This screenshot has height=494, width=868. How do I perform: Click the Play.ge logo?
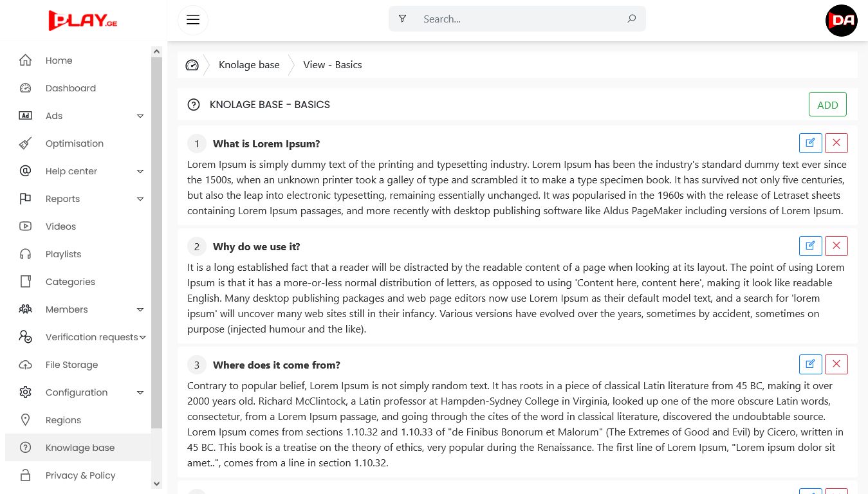[x=83, y=20]
